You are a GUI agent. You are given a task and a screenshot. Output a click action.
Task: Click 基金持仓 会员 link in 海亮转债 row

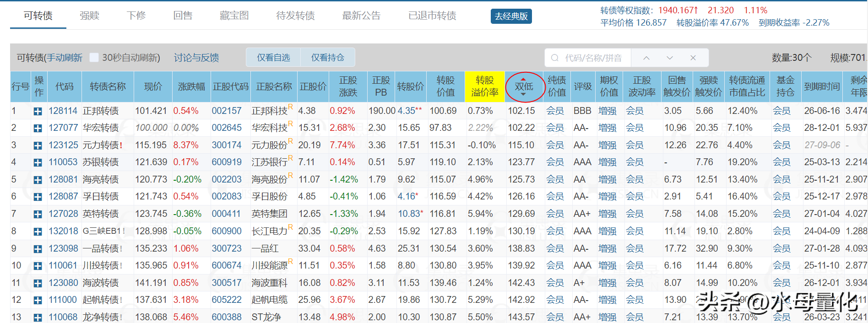(781, 180)
